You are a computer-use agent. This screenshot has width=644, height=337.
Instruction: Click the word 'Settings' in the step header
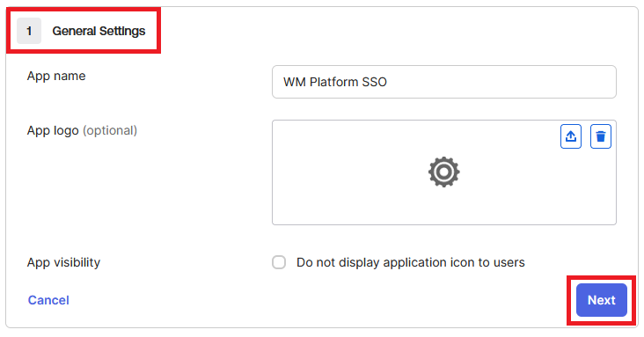tap(122, 31)
